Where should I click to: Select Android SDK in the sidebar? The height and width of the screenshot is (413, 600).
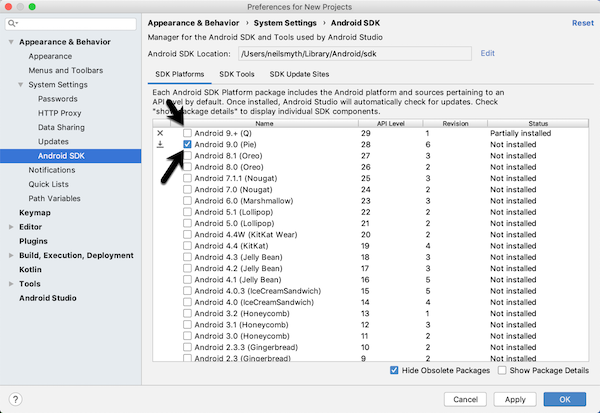click(70, 156)
